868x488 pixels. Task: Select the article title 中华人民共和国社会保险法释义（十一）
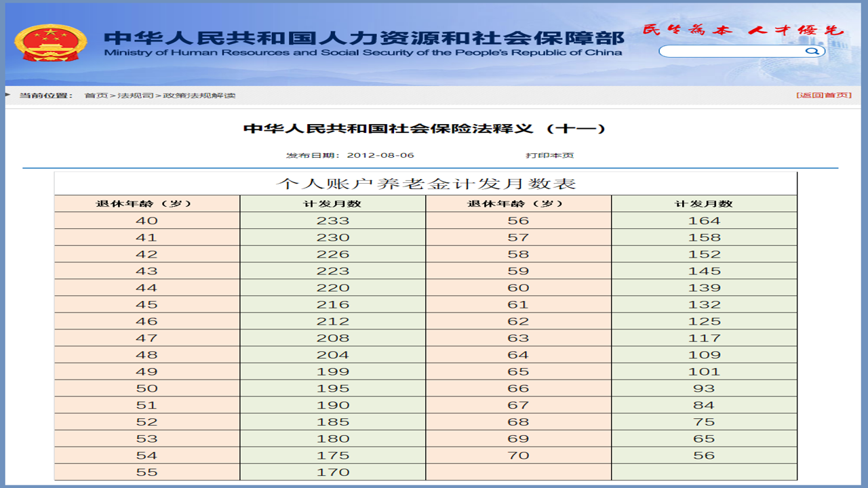pos(425,128)
